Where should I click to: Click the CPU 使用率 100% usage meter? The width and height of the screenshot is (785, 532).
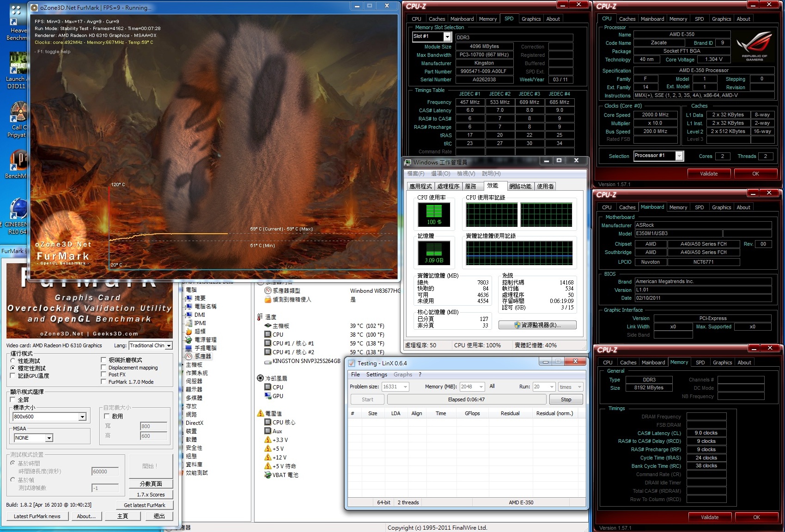(434, 214)
